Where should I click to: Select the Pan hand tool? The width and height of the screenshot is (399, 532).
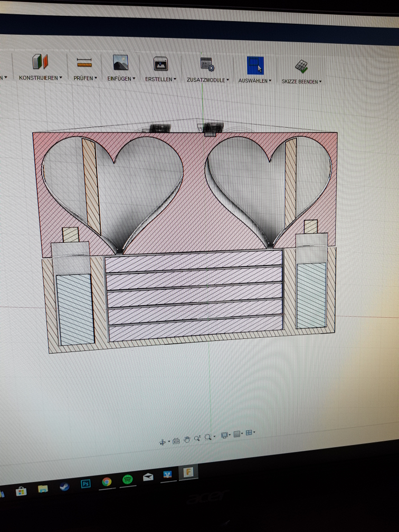click(187, 440)
